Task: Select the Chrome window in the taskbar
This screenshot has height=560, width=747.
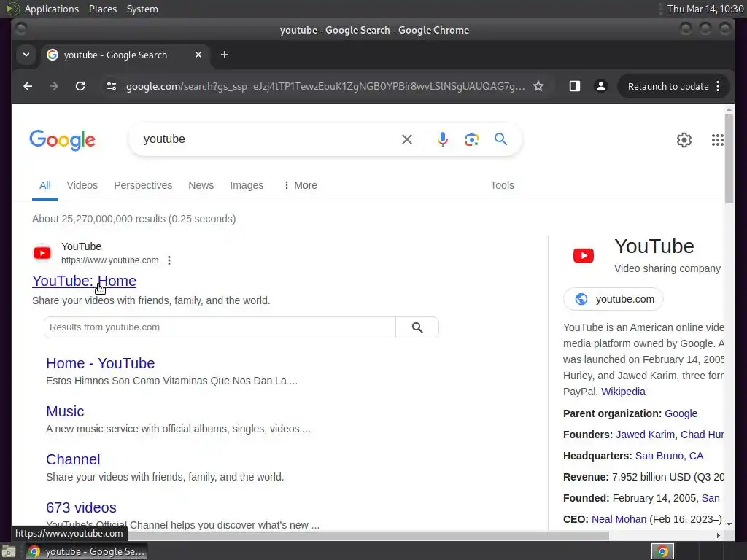Action: [x=86, y=551]
